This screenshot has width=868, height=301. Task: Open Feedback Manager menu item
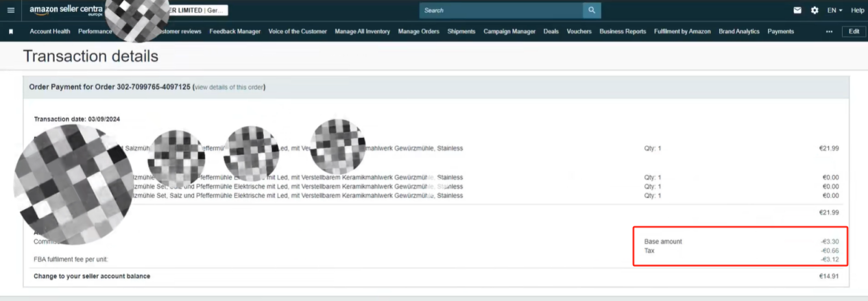(234, 32)
